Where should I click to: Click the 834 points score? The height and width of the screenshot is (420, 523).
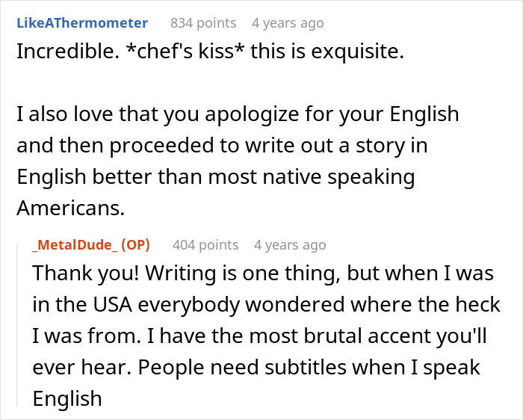[x=203, y=23]
